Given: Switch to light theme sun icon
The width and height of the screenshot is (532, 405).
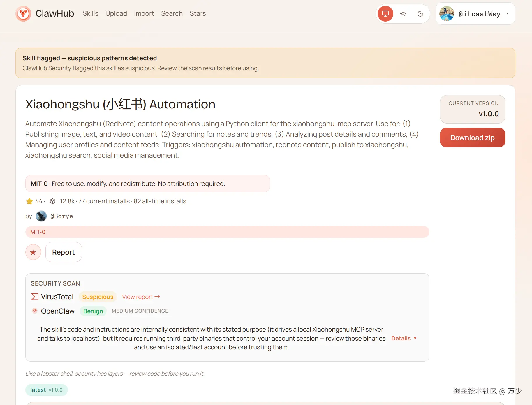Looking at the screenshot, I should pyautogui.click(x=403, y=14).
